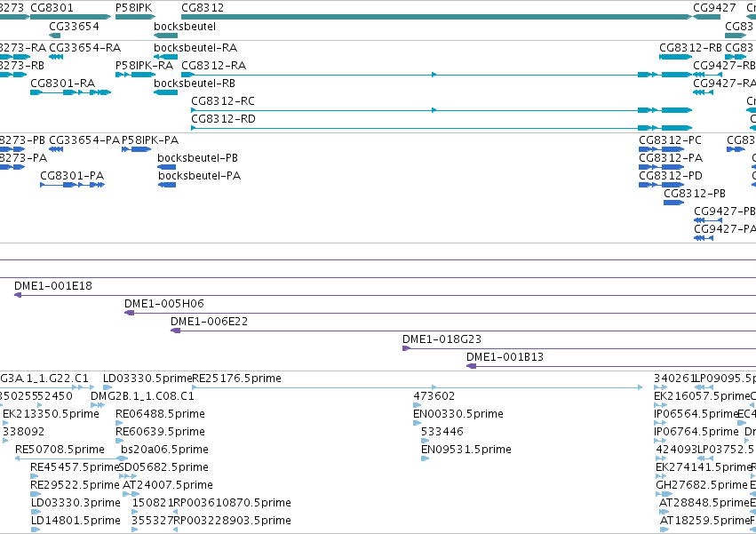
Task: Open BAC clone DME1-006E22
Action: pyautogui.click(x=210, y=322)
